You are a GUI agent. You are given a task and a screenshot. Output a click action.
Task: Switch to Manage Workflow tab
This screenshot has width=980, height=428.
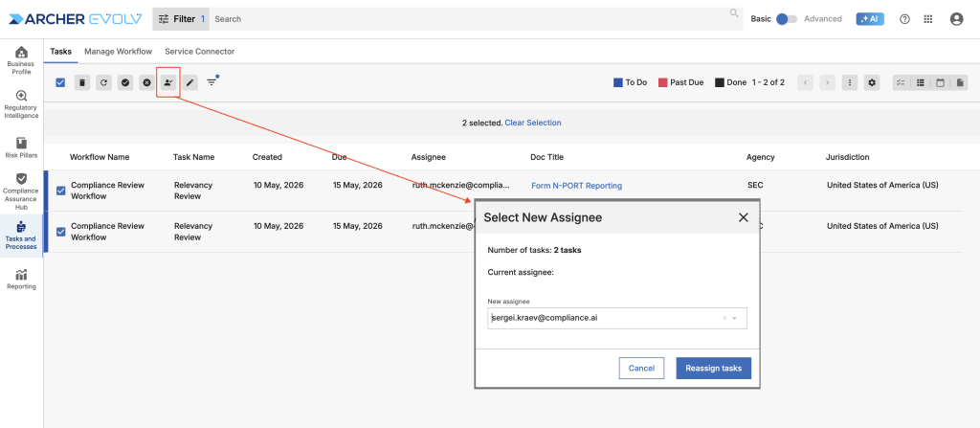[118, 52]
